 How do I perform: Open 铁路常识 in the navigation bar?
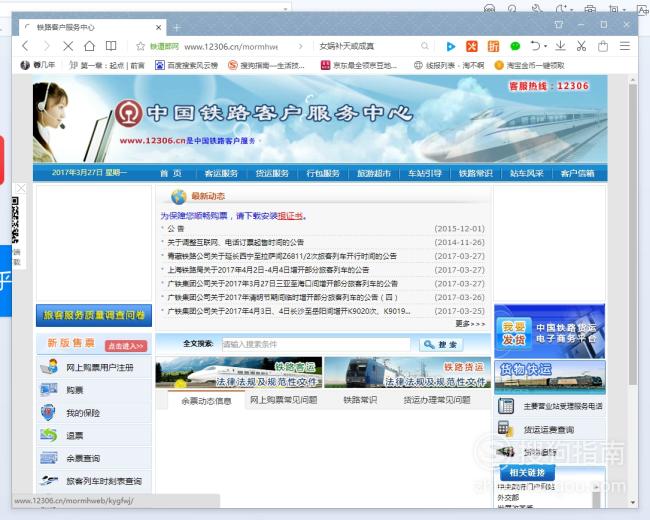476,173
